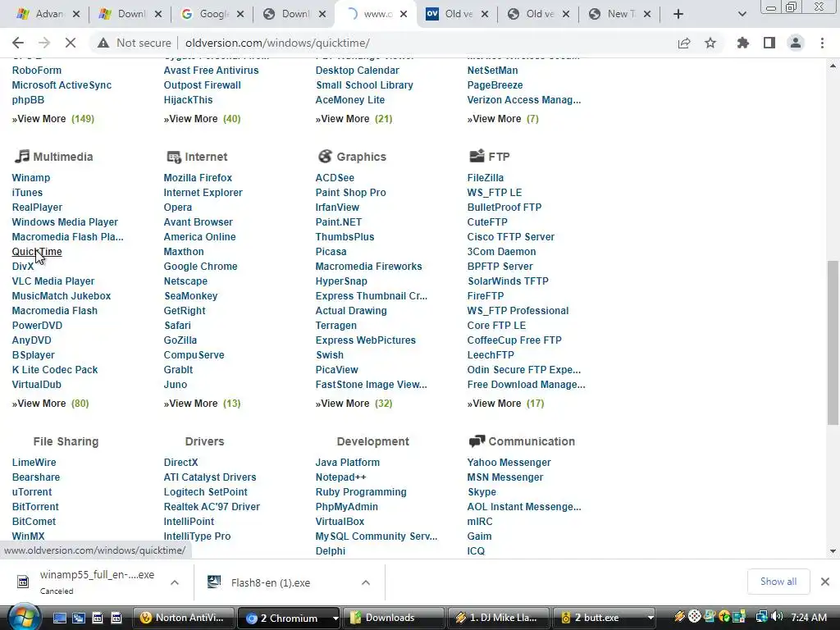
Task: Open the Downloads taskbar window
Action: pos(393,618)
